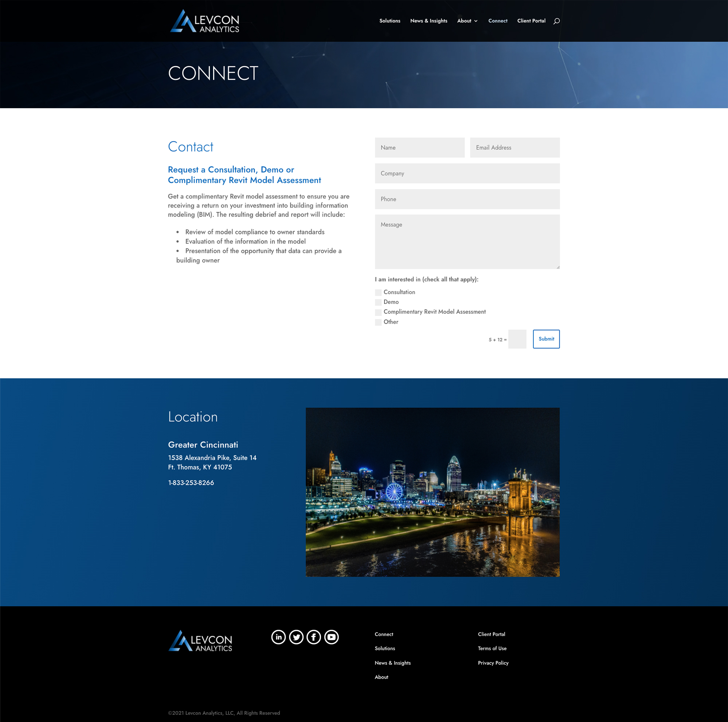Click the Facebook icon in footer
This screenshot has width=728, height=722.
[x=313, y=637]
